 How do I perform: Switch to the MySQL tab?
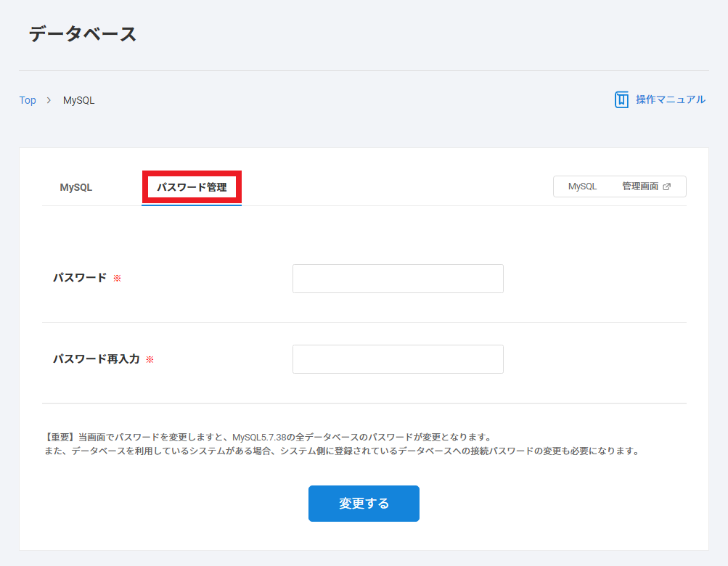pyautogui.click(x=76, y=187)
